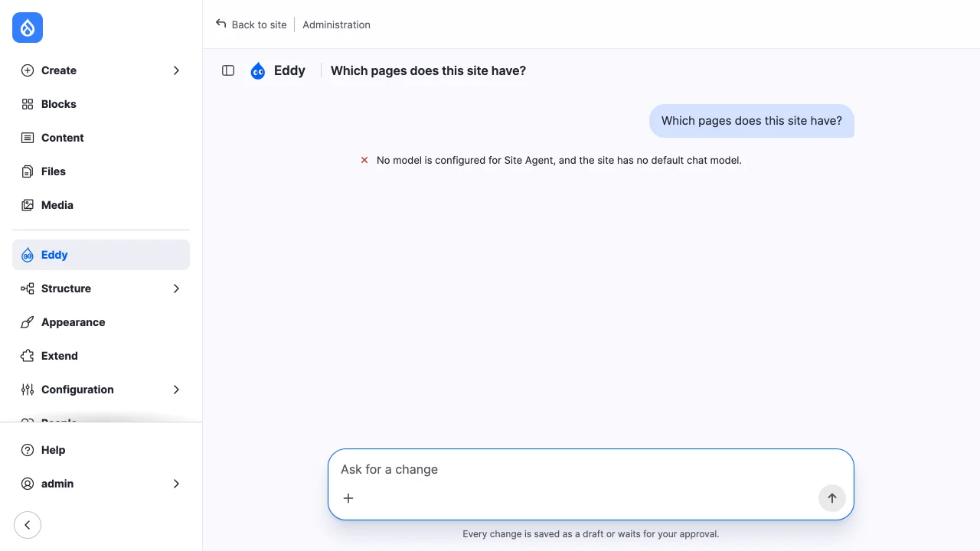The width and height of the screenshot is (980, 551).
Task: Open the Blocks menu item
Action: (x=101, y=104)
